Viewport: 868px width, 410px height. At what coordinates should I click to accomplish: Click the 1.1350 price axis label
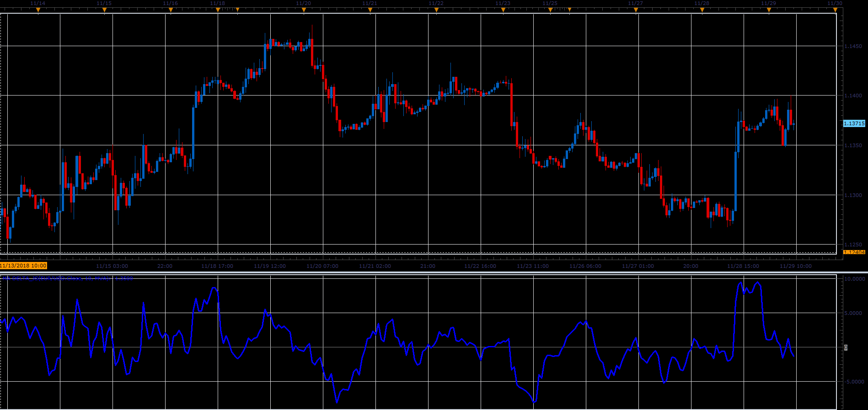[853, 145]
